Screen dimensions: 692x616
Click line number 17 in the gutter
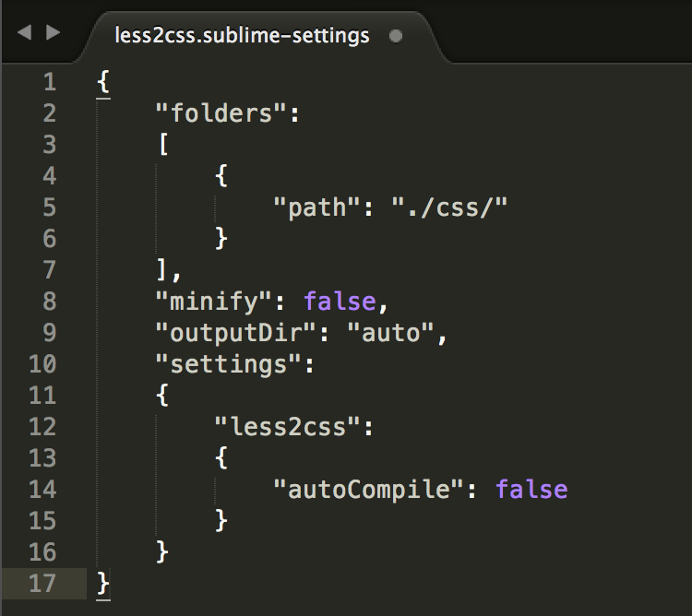(x=43, y=583)
